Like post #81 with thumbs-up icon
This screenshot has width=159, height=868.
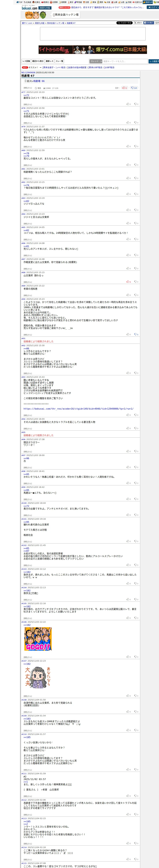(x=128, y=178)
